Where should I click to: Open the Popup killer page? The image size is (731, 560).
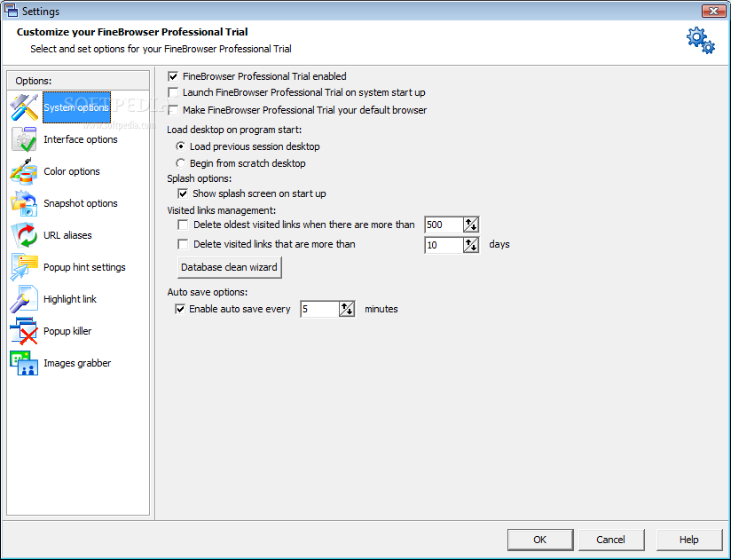click(x=67, y=331)
